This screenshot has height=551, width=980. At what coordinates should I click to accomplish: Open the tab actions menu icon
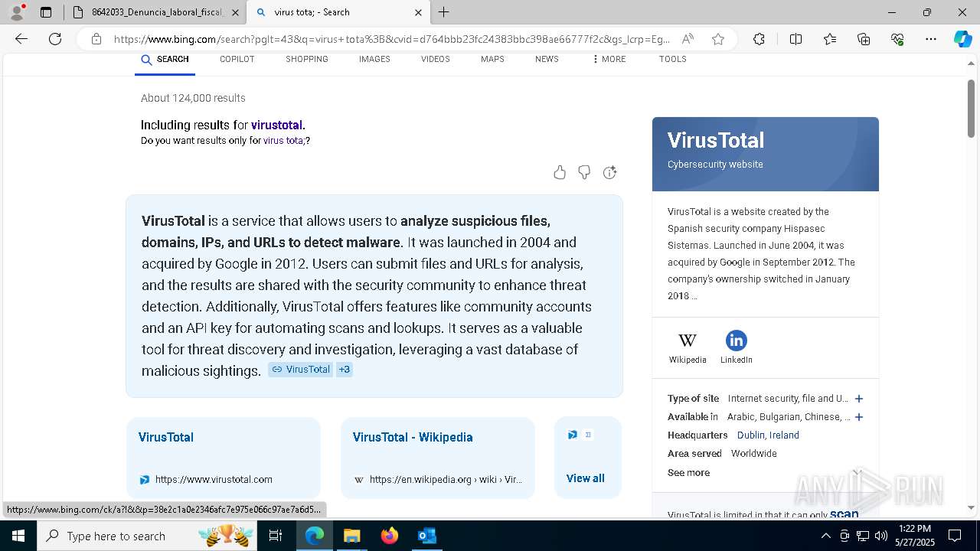tap(46, 12)
